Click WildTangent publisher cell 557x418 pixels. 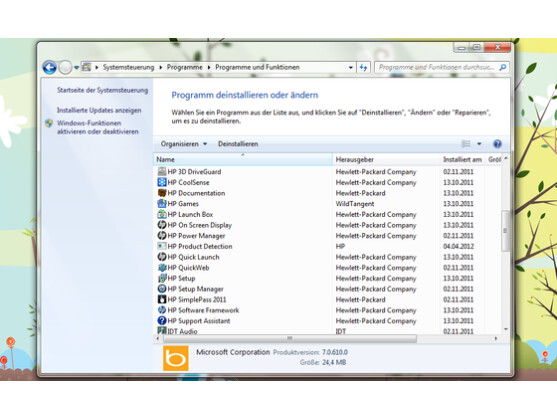355,204
